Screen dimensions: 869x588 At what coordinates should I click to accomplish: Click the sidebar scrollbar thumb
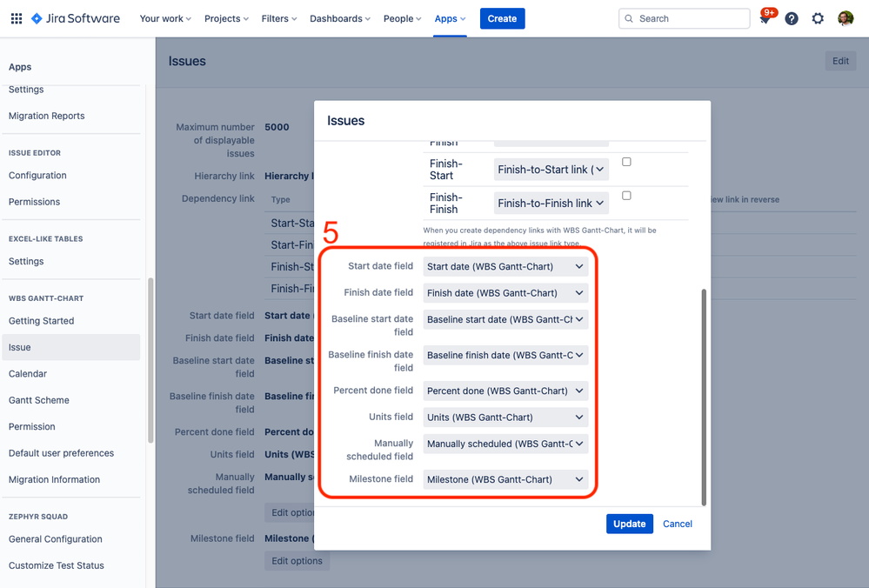point(150,360)
